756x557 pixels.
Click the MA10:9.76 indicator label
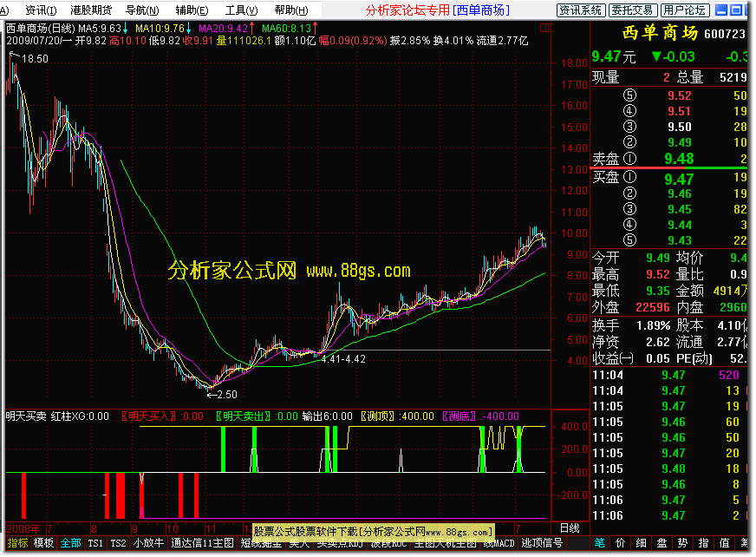(x=162, y=29)
